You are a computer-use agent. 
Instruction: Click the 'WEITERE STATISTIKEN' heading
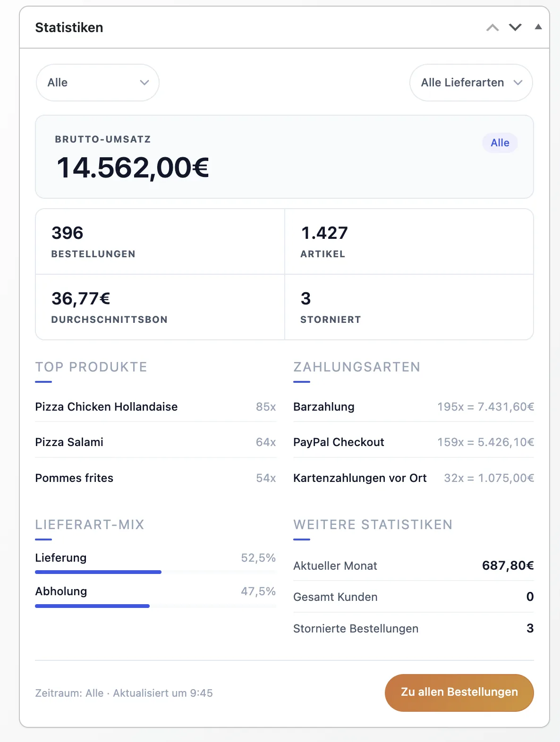[373, 524]
